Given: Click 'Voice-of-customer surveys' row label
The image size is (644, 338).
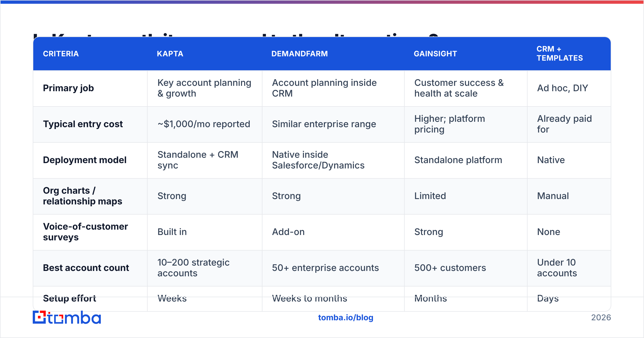Looking at the screenshot, I should pyautogui.click(x=86, y=232).
